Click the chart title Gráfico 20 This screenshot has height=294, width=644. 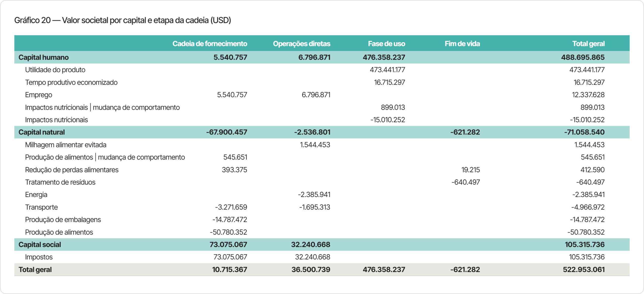(x=123, y=20)
